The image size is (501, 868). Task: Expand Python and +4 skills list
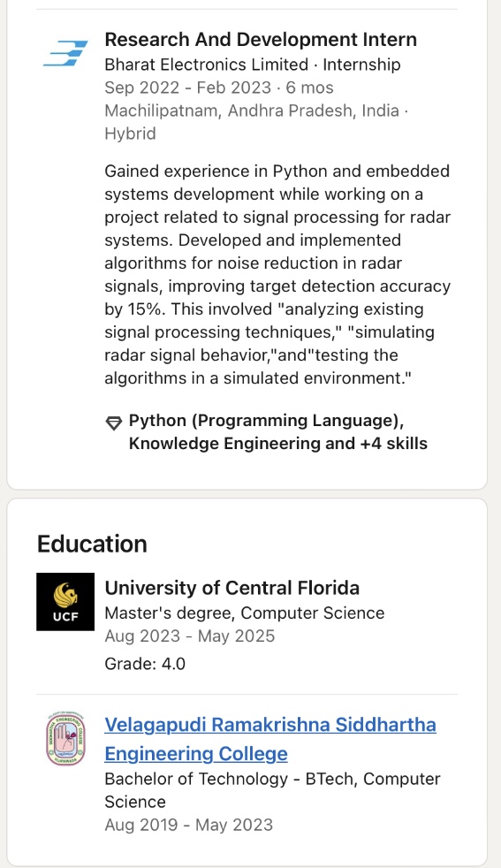click(278, 431)
